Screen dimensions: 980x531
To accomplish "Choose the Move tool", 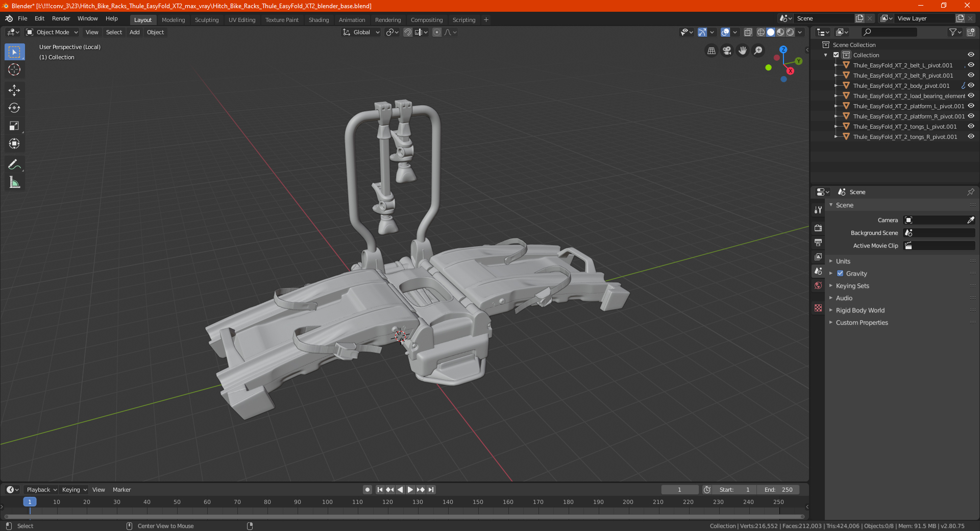I will pyautogui.click(x=14, y=90).
